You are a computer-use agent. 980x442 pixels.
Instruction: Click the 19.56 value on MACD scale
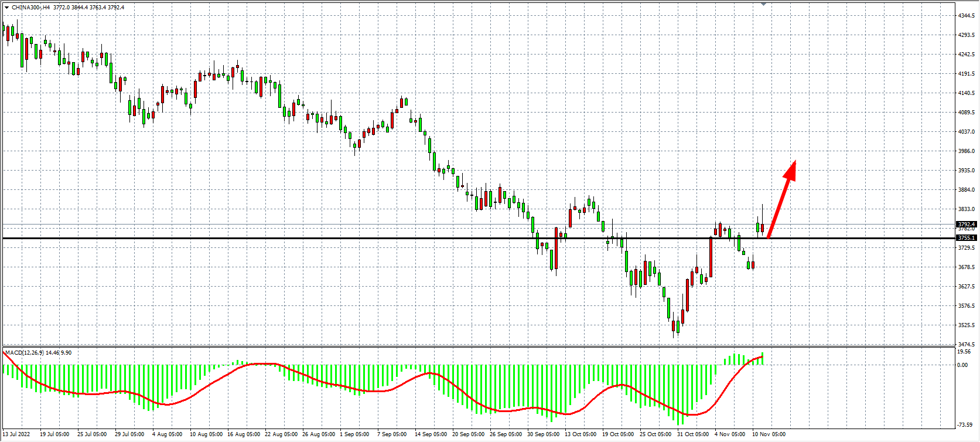coord(964,352)
